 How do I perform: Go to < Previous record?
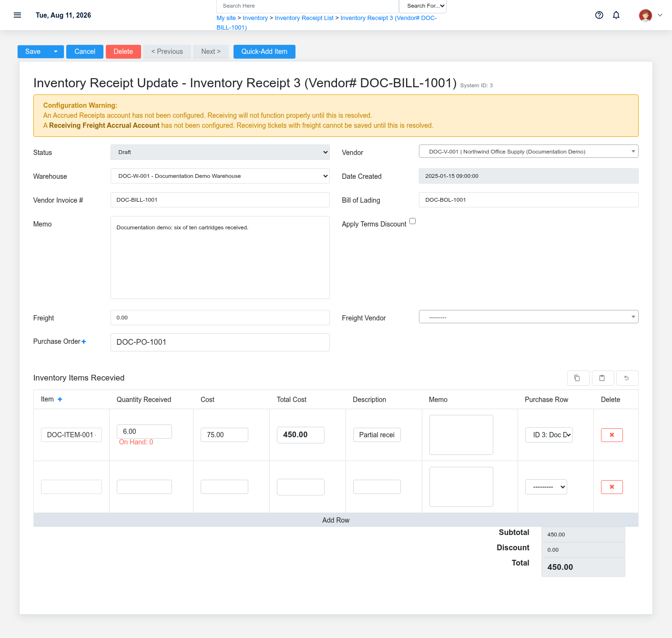pos(167,51)
